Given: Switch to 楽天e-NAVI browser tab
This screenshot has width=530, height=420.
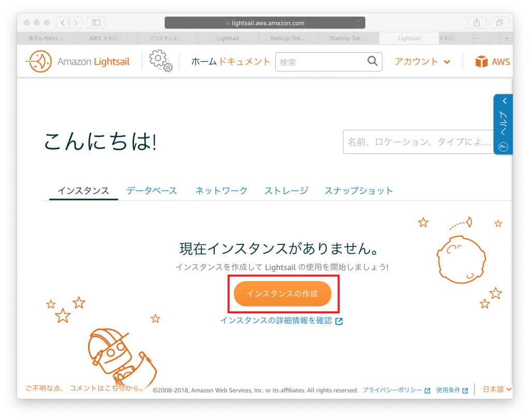Looking at the screenshot, I should 47,38.
